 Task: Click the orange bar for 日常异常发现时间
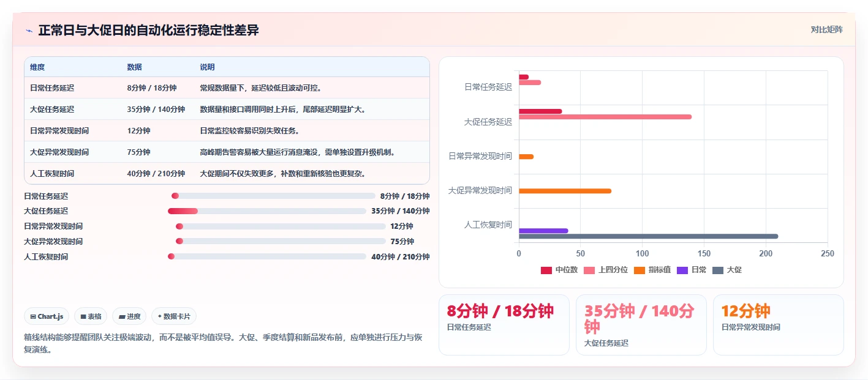[x=526, y=157]
